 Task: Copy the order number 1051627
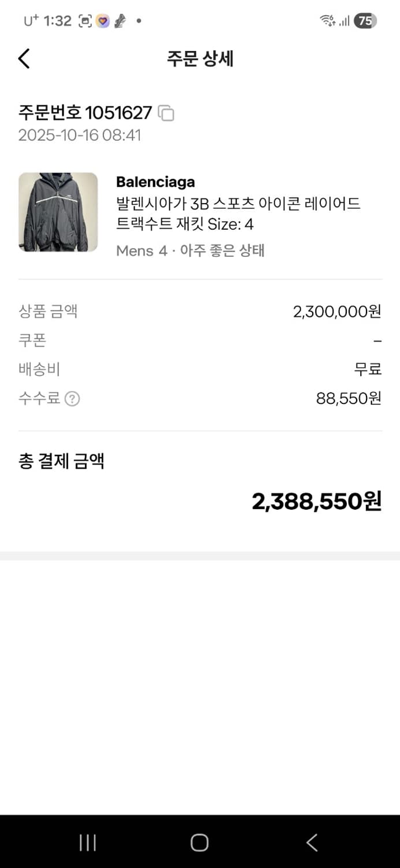coord(166,113)
